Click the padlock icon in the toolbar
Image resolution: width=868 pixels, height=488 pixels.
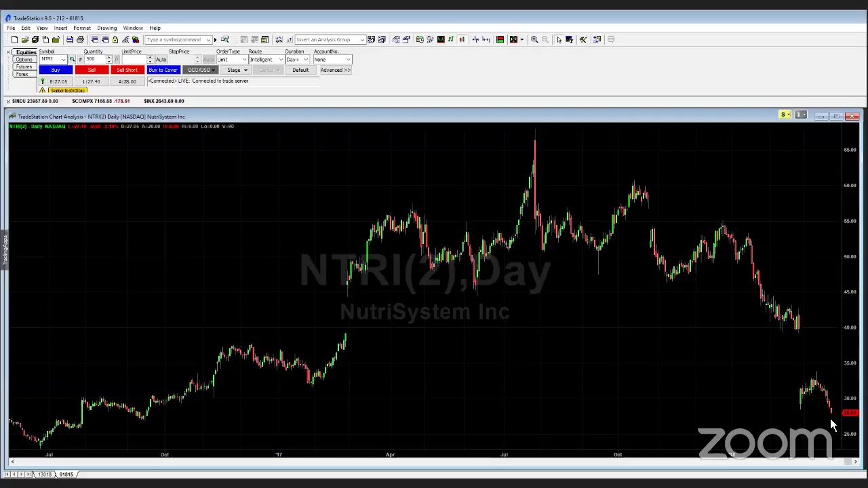click(x=115, y=39)
